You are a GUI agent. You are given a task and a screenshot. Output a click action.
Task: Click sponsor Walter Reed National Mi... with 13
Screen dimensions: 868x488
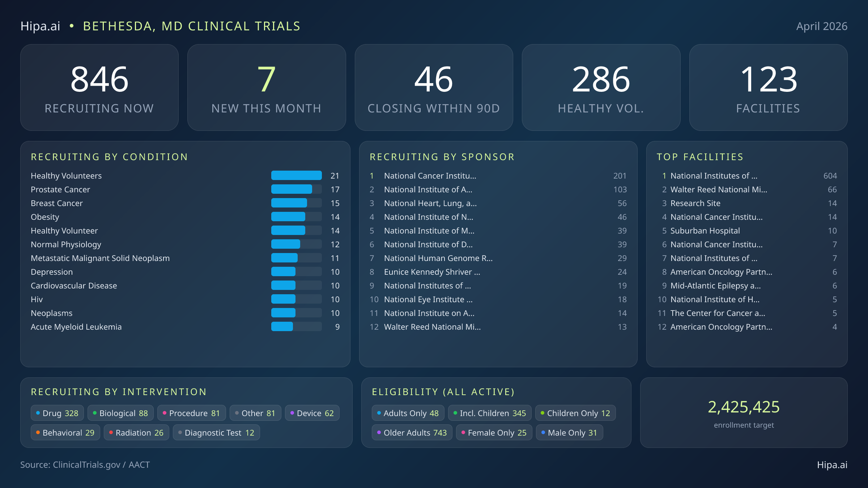click(498, 327)
